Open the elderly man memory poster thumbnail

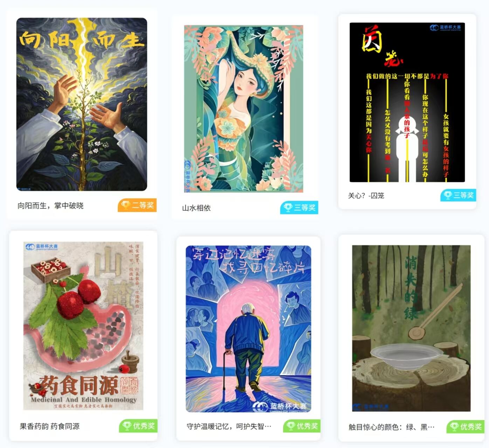pos(248,329)
